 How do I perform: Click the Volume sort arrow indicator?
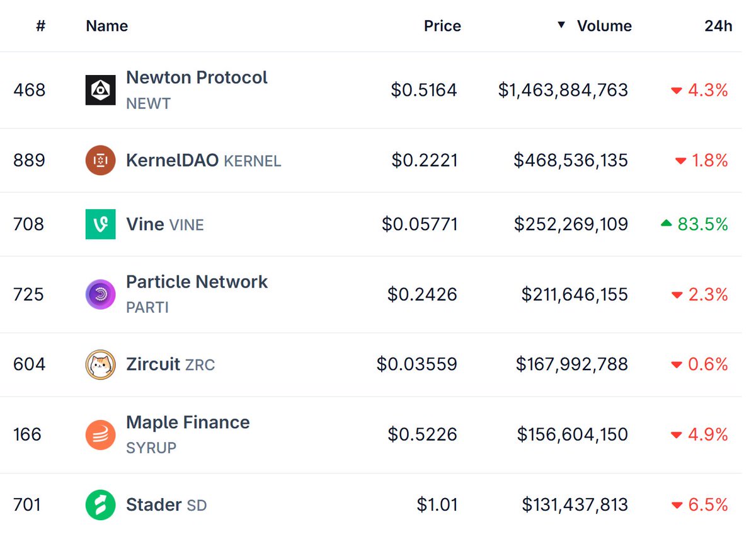pos(561,26)
